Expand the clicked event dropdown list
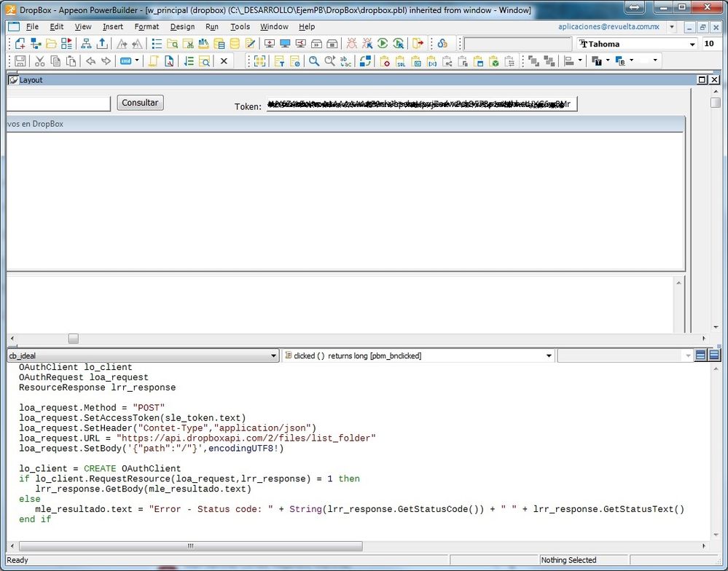This screenshot has width=728, height=571. pyautogui.click(x=549, y=356)
